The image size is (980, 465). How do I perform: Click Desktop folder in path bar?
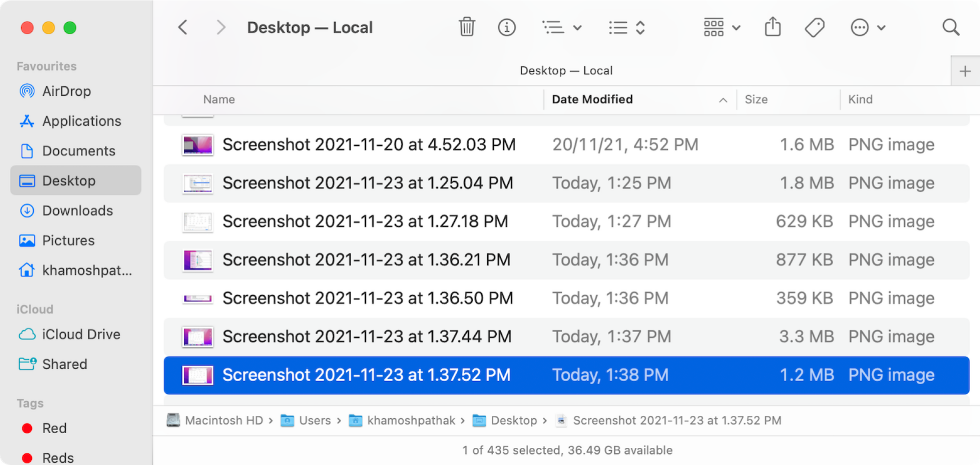(505, 420)
